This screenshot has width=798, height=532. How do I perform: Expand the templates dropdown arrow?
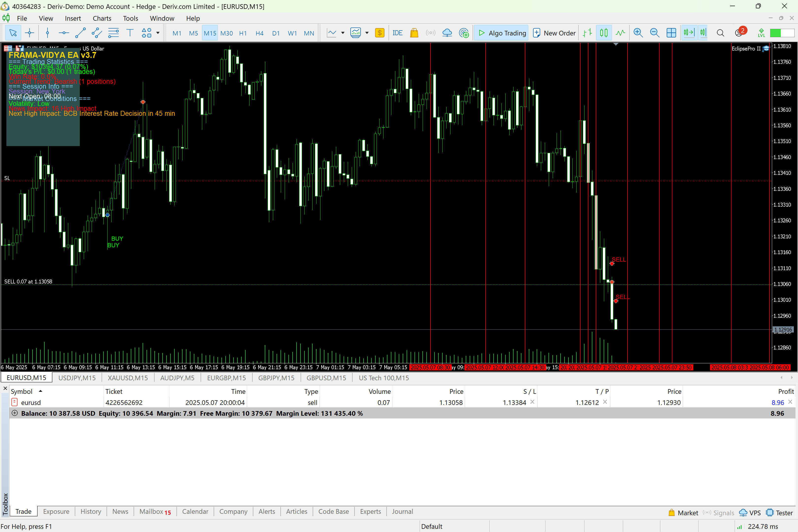[367, 33]
